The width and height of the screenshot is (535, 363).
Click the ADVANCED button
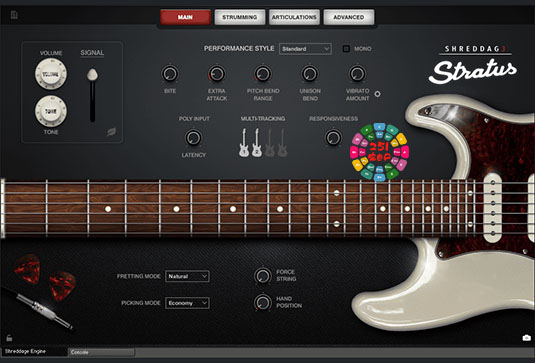[x=349, y=17]
